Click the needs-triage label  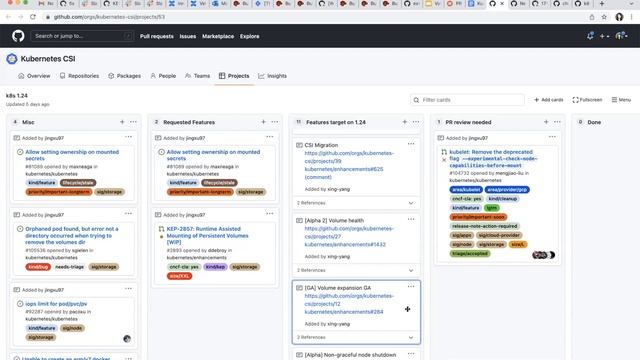69,267
